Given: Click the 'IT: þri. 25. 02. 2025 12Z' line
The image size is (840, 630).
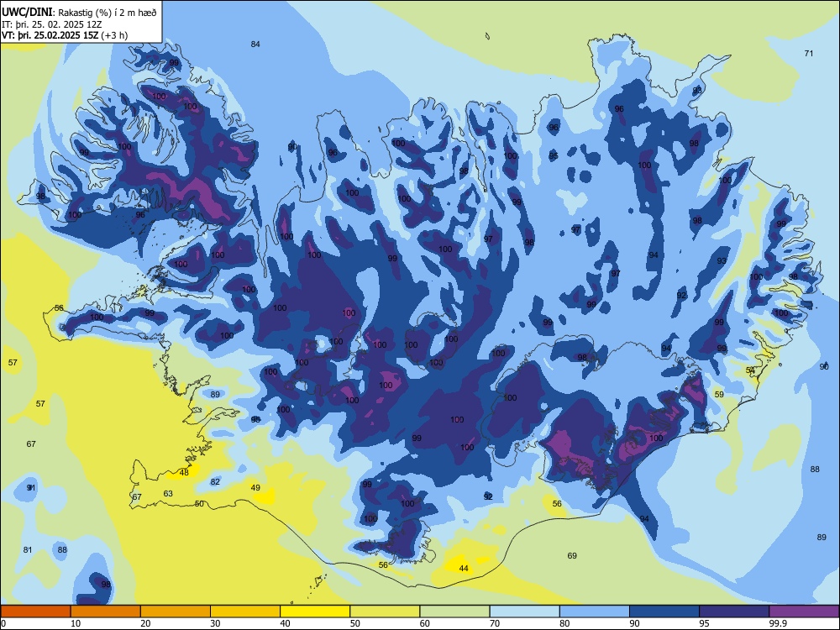Looking at the screenshot, I should pyautogui.click(x=52, y=24).
